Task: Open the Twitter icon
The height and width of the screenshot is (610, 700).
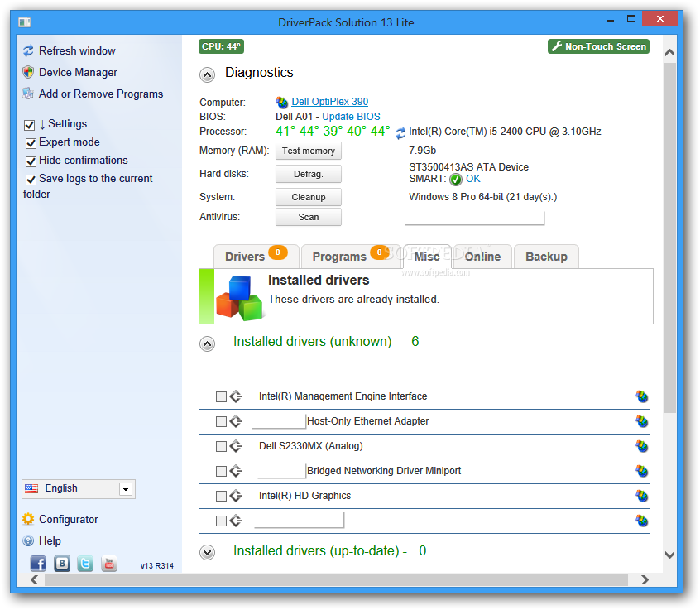Action: pyautogui.click(x=85, y=564)
